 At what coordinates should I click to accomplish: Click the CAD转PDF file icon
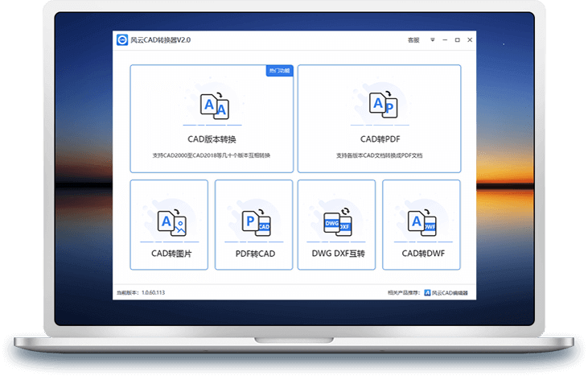383,105
